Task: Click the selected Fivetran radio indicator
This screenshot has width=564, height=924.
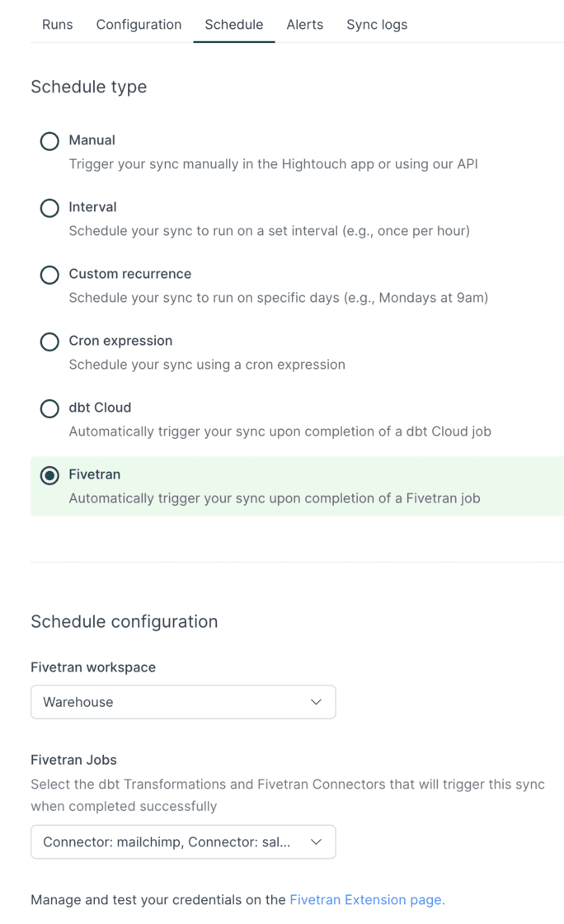Action: tap(49, 475)
